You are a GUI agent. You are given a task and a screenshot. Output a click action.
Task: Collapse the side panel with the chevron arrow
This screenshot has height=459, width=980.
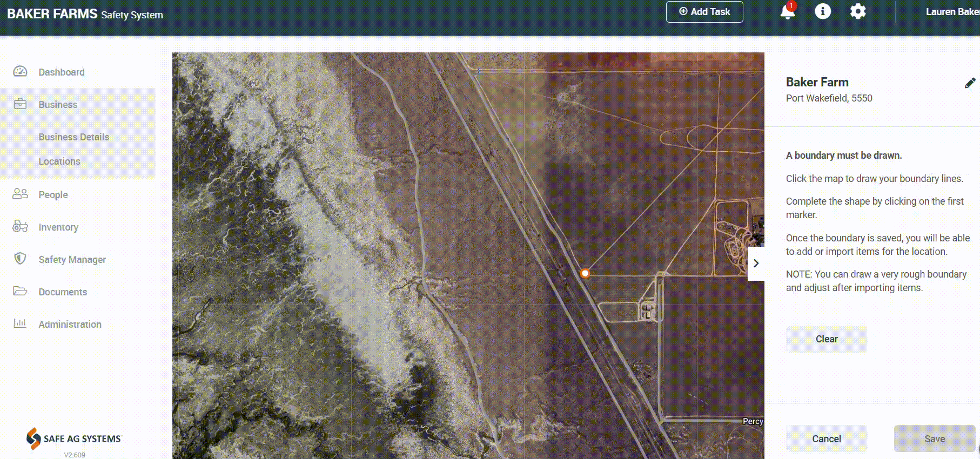click(756, 264)
